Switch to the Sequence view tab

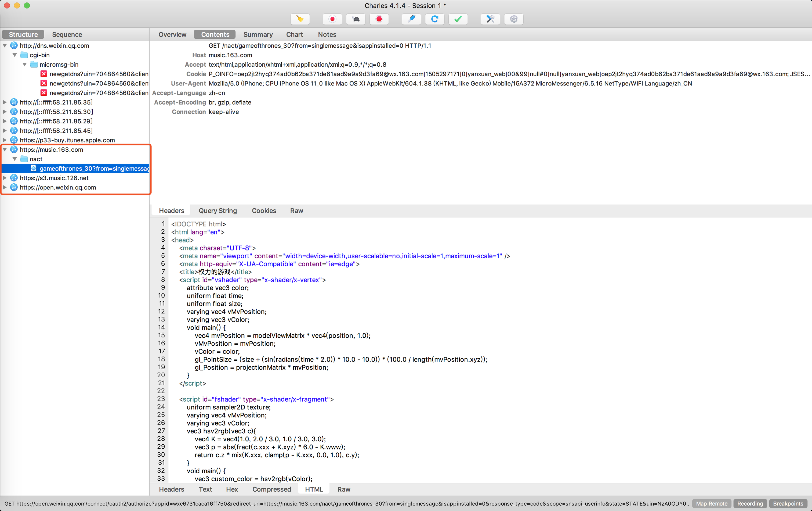(x=67, y=34)
